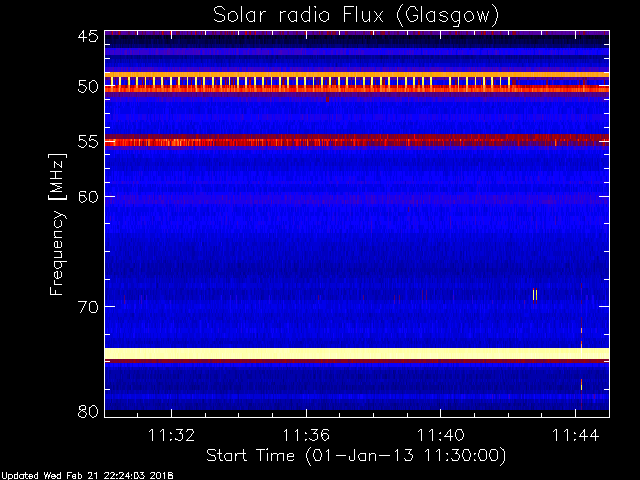
Task: Click the small red spot below the 50 MHz band
Action: point(327,99)
